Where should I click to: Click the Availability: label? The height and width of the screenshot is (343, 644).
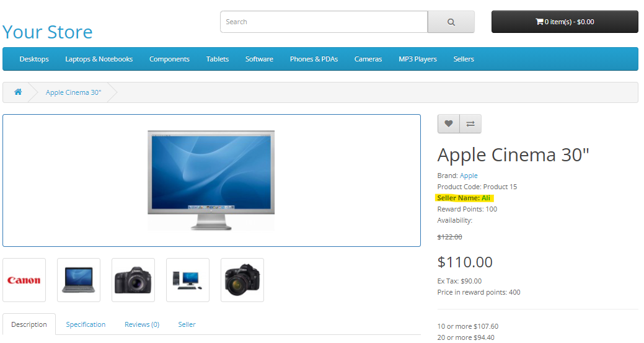click(x=455, y=220)
